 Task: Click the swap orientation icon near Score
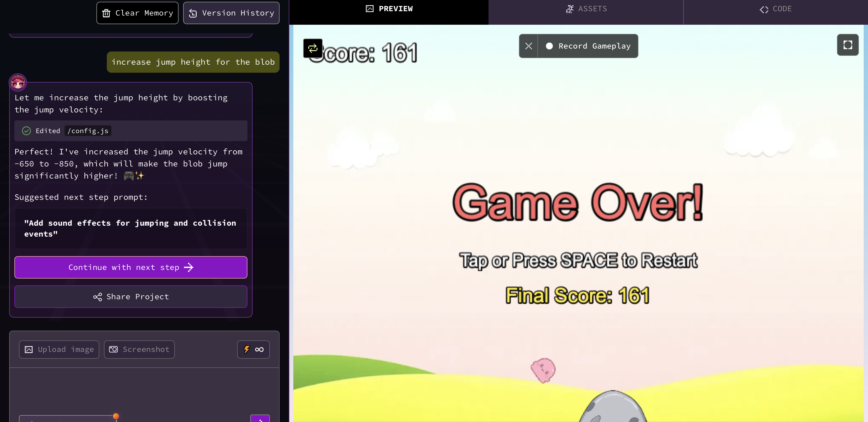click(x=313, y=48)
